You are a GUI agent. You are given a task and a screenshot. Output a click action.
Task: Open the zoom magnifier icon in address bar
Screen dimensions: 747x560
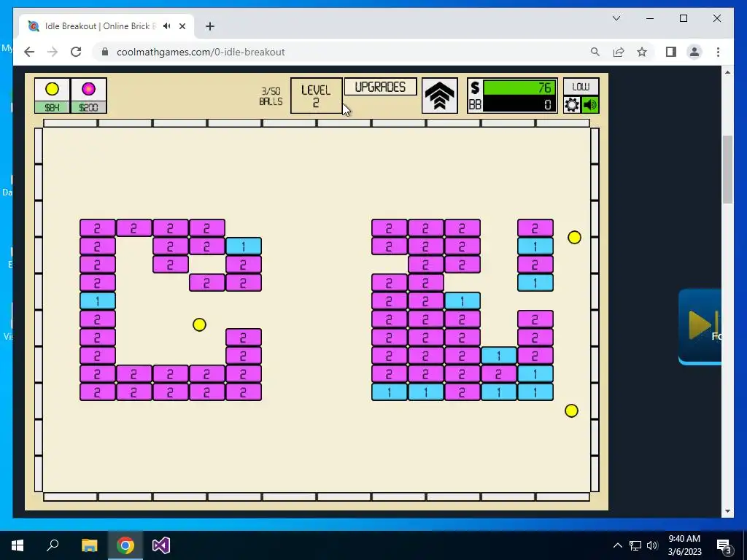click(x=595, y=52)
